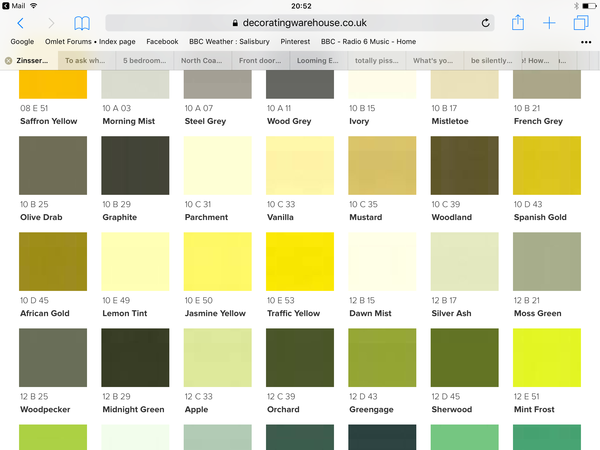Select the African Gold swatch
600x450 pixels.
[x=53, y=261]
